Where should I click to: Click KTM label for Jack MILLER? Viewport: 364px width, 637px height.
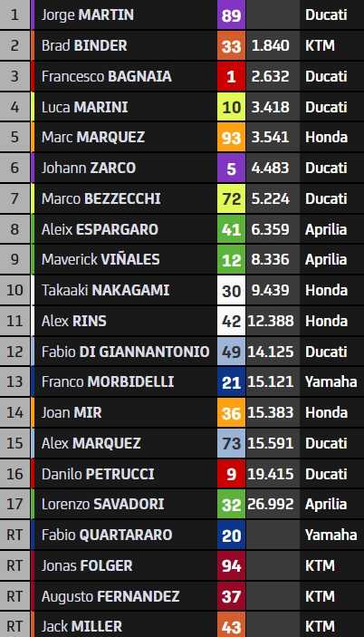click(320, 627)
